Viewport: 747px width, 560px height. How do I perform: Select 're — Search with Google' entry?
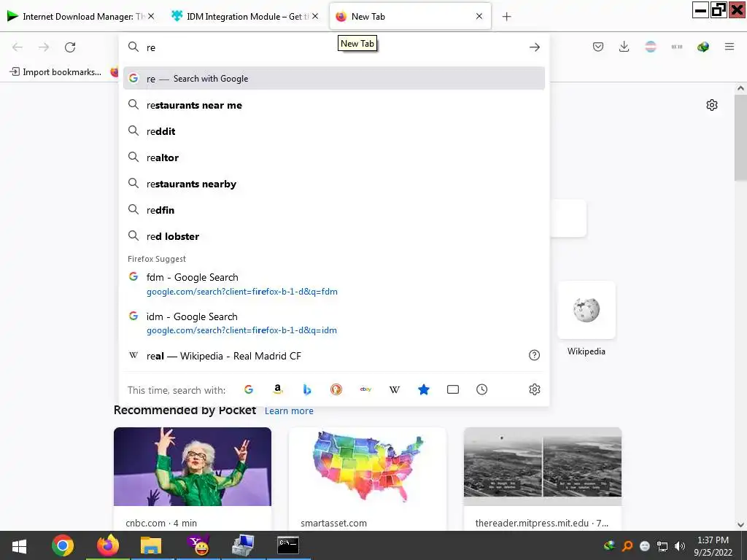tap(334, 79)
